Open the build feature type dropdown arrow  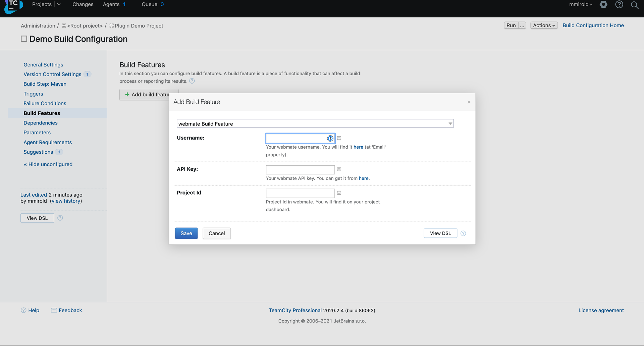[450, 123]
